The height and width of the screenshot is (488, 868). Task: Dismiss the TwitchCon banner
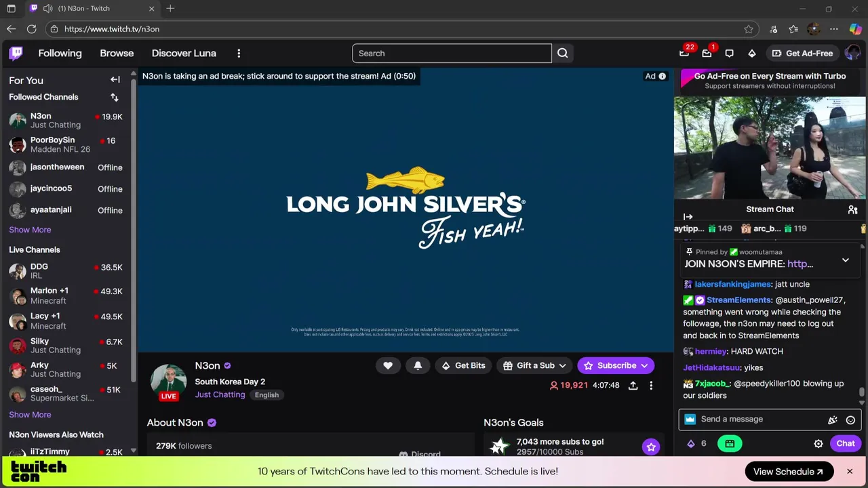click(x=850, y=472)
